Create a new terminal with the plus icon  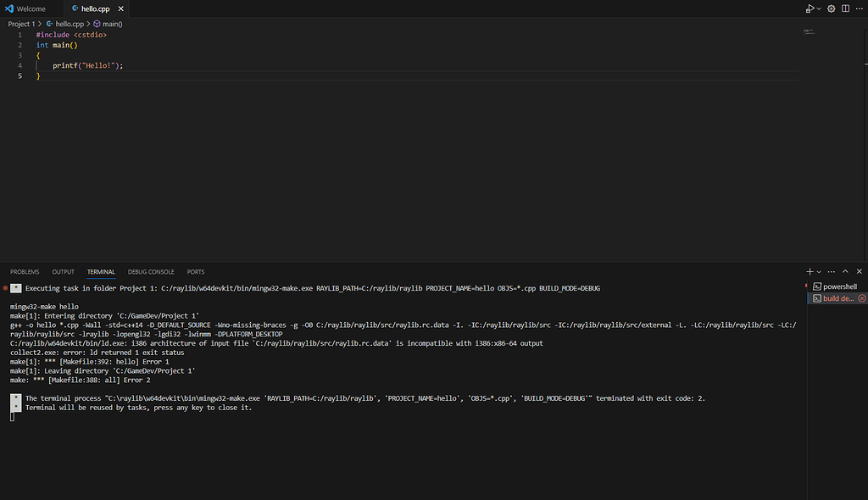pos(809,271)
